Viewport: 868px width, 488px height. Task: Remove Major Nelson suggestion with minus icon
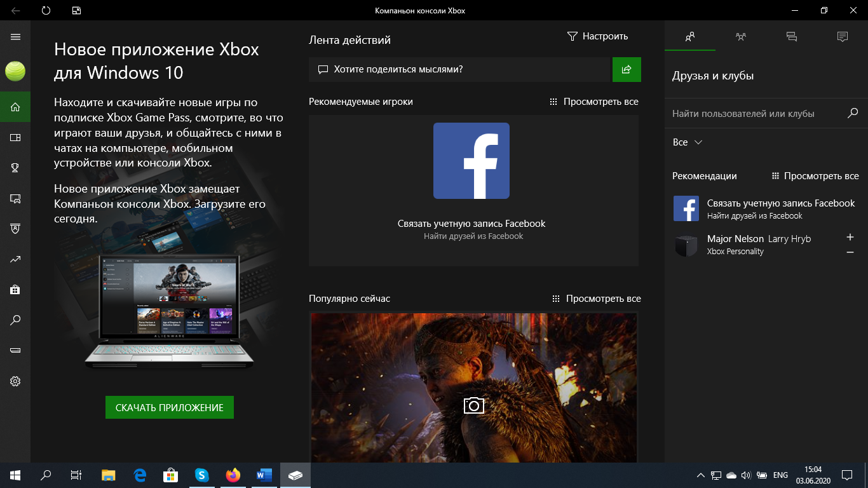tap(850, 253)
